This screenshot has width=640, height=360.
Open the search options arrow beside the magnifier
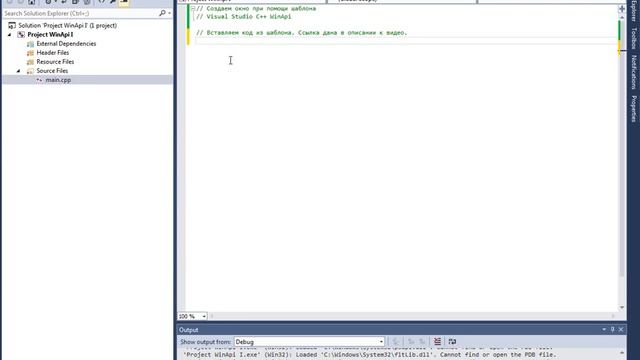[169, 13]
